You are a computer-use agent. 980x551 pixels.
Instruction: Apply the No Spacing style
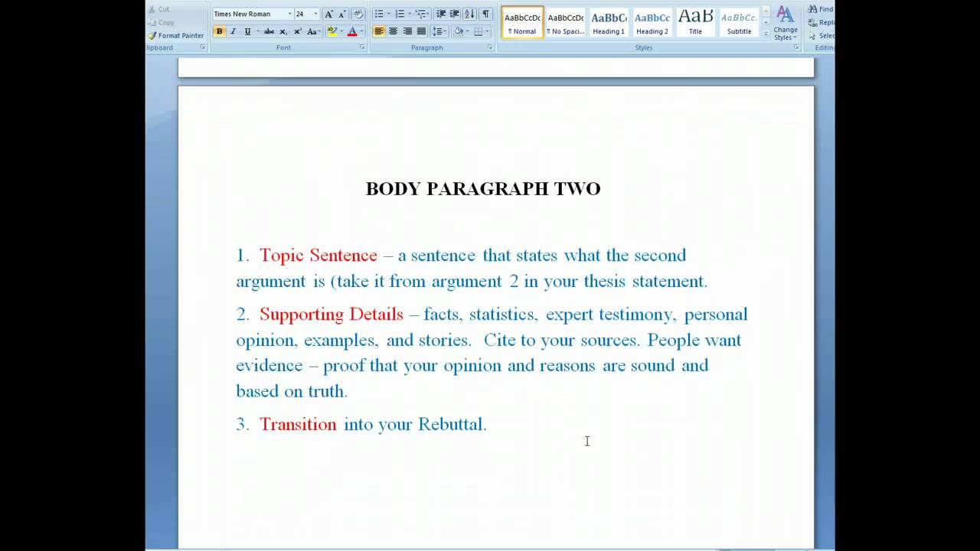point(566,22)
